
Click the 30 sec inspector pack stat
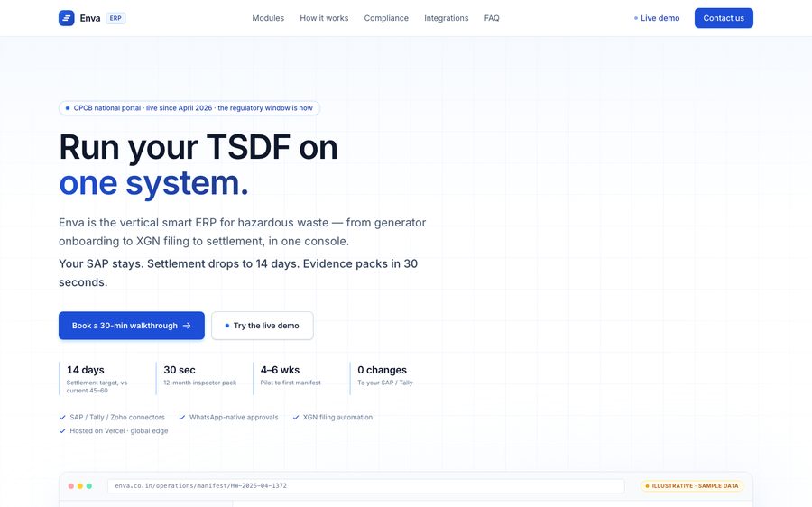tap(200, 379)
